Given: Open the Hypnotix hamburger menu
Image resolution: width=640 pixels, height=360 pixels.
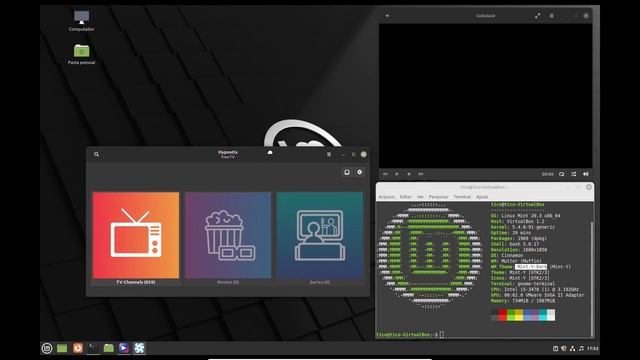Looking at the screenshot, I should click(329, 154).
